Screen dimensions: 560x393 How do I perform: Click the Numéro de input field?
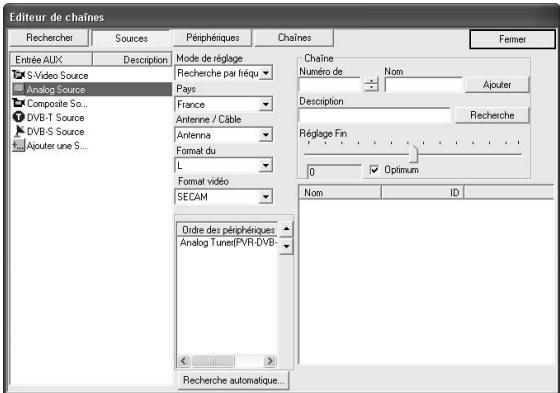pos(330,85)
